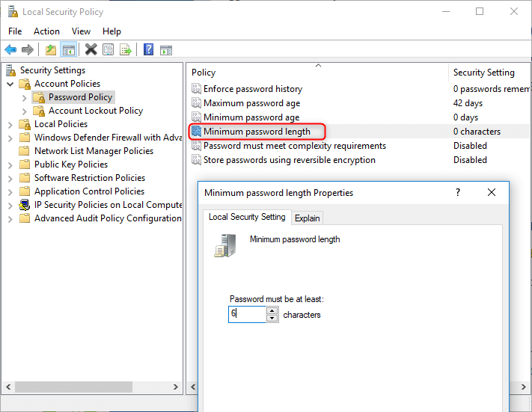Screen dimensions: 532x412
Task: Click the blue Help question mark icon
Action: click(148, 50)
